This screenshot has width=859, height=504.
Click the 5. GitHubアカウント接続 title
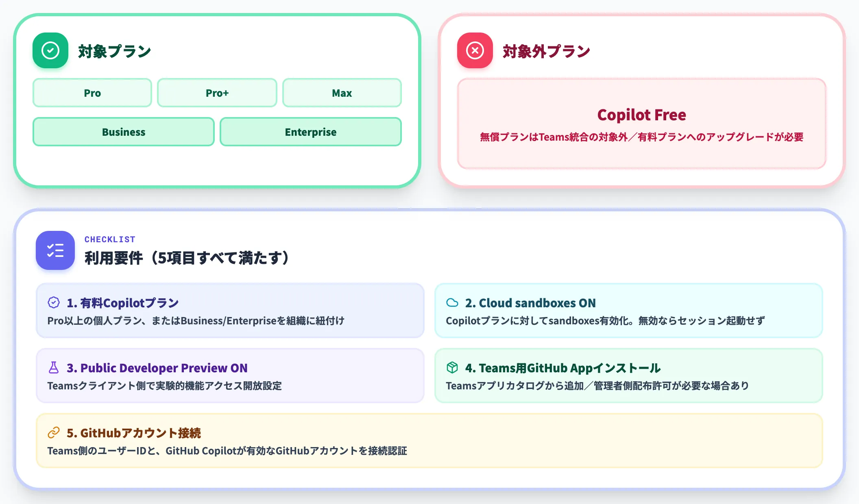click(x=134, y=433)
